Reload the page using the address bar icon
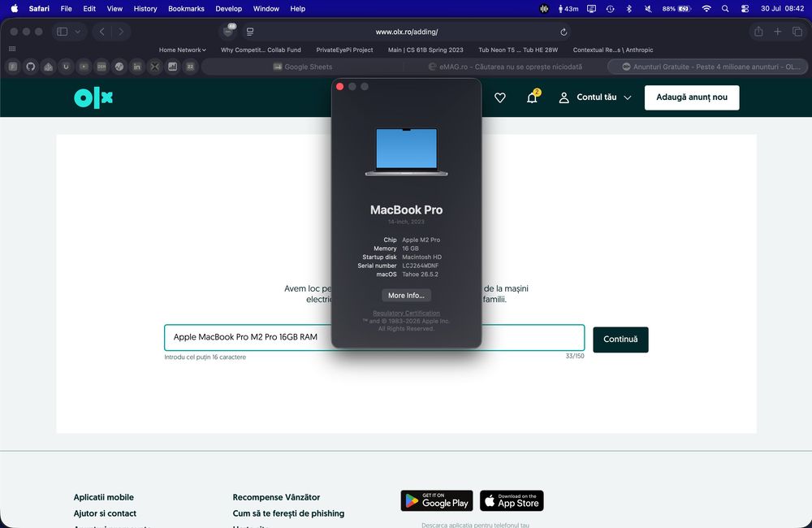Viewport: 812px width, 528px height. (x=564, y=32)
